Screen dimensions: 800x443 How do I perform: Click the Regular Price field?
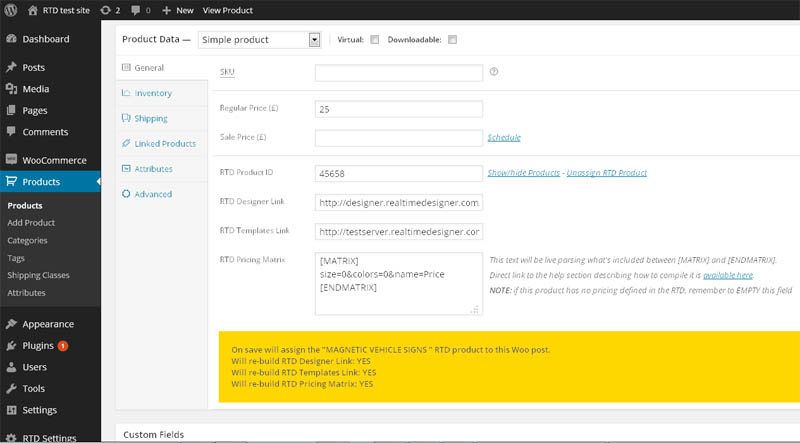coord(398,109)
